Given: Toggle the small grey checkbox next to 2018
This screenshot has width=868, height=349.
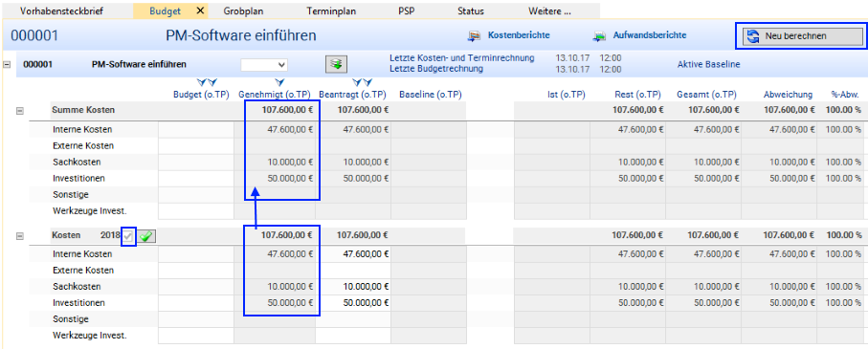Looking at the screenshot, I should [128, 236].
